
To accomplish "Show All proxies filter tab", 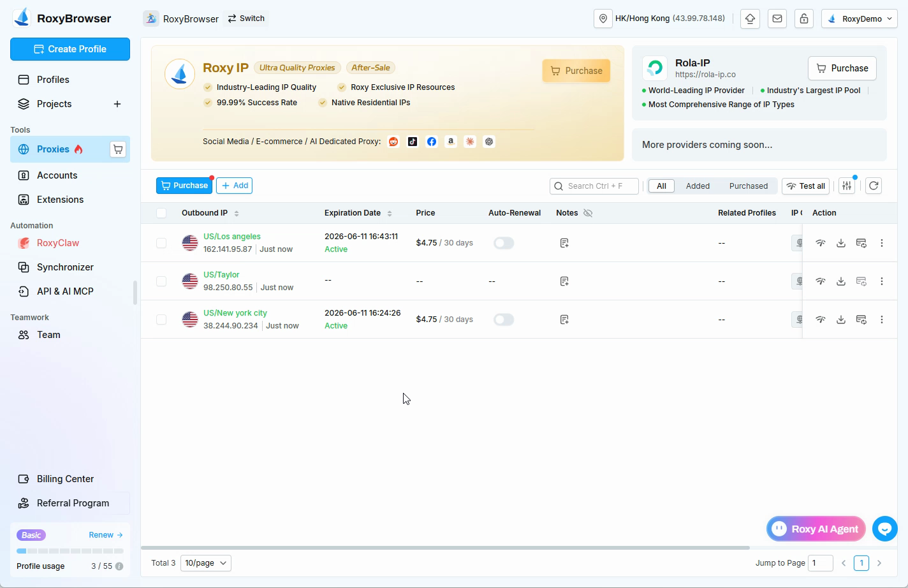I will pos(662,186).
